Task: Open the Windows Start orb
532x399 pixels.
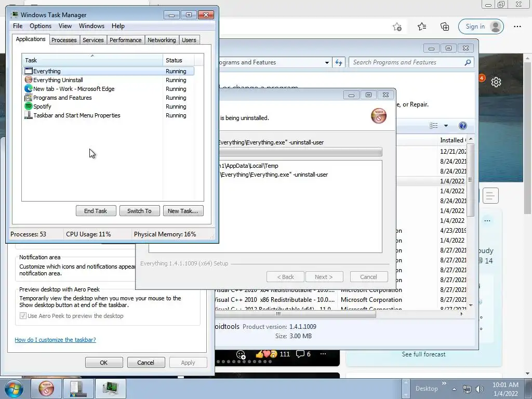Action: 14,389
